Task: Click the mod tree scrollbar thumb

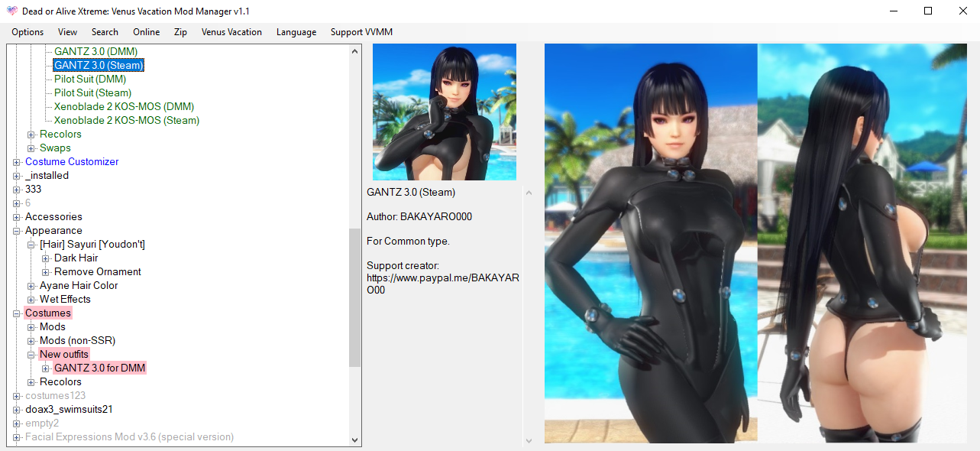Action: (x=354, y=297)
